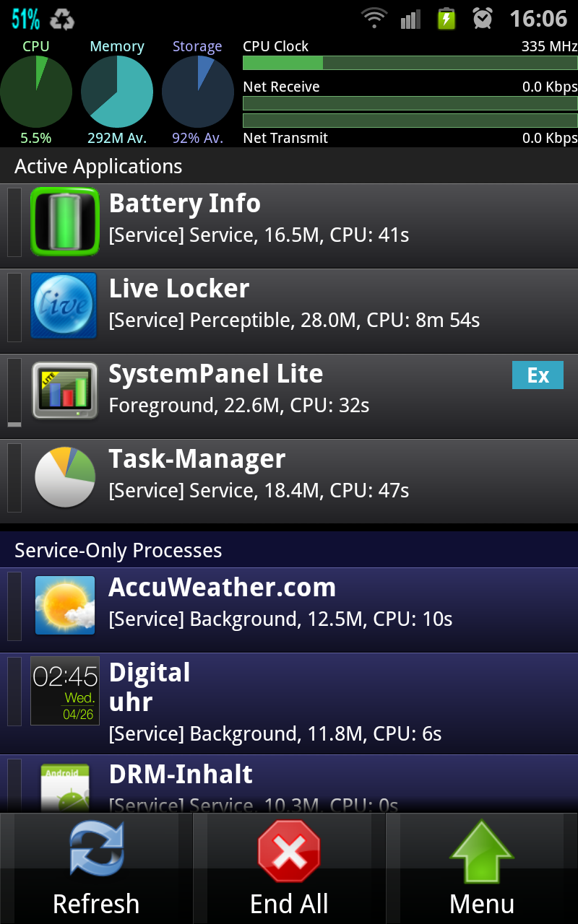Tap the Task-Manager pie chart icon
Screen dimensions: 578x924
65,476
